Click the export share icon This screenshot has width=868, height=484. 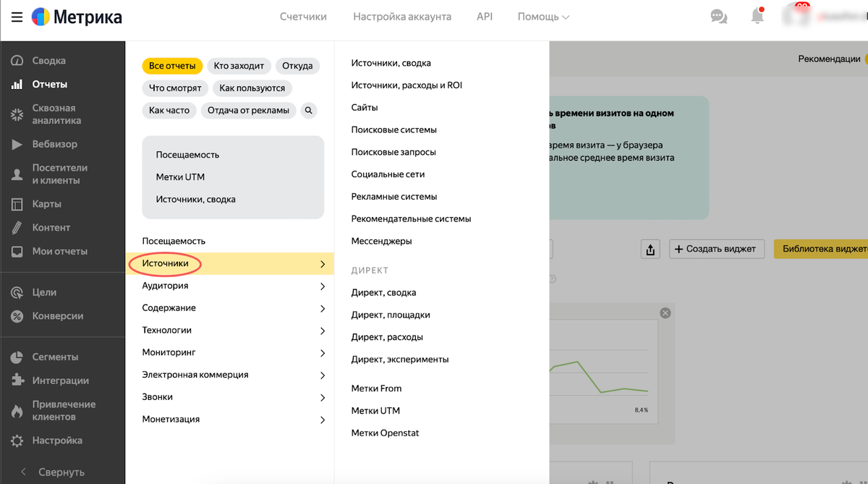coord(650,250)
